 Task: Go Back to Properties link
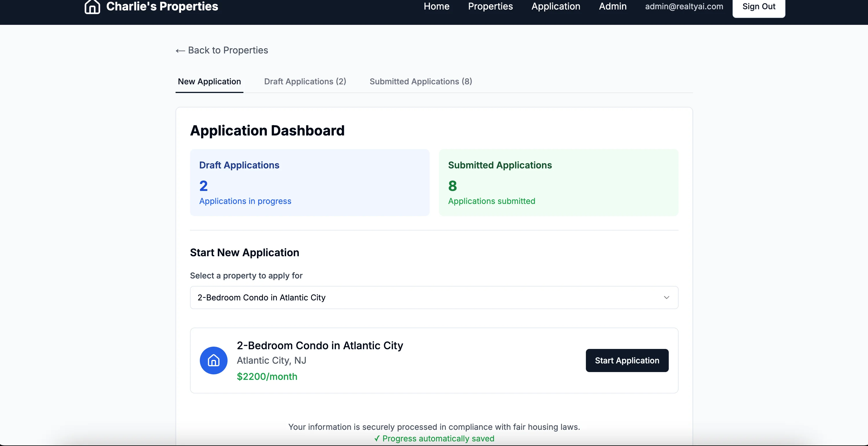(222, 50)
